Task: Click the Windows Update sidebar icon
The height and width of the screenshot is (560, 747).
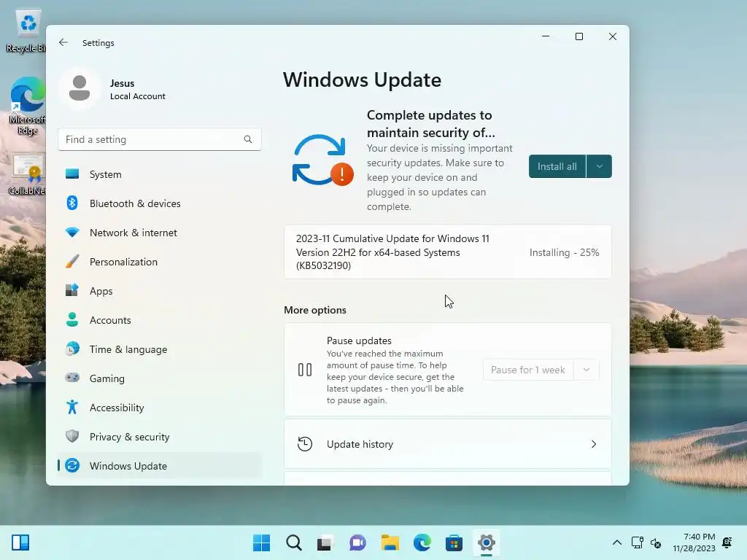Action: click(x=72, y=465)
